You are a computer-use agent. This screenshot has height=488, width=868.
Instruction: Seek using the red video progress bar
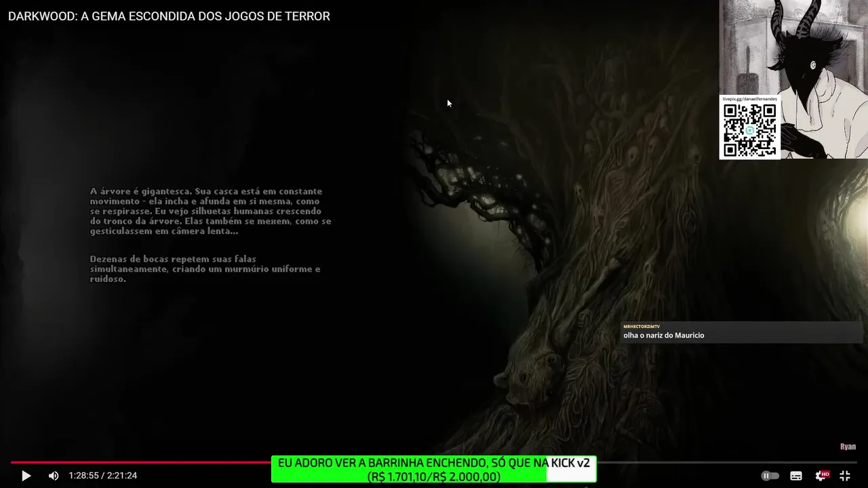pyautogui.click(x=434, y=462)
